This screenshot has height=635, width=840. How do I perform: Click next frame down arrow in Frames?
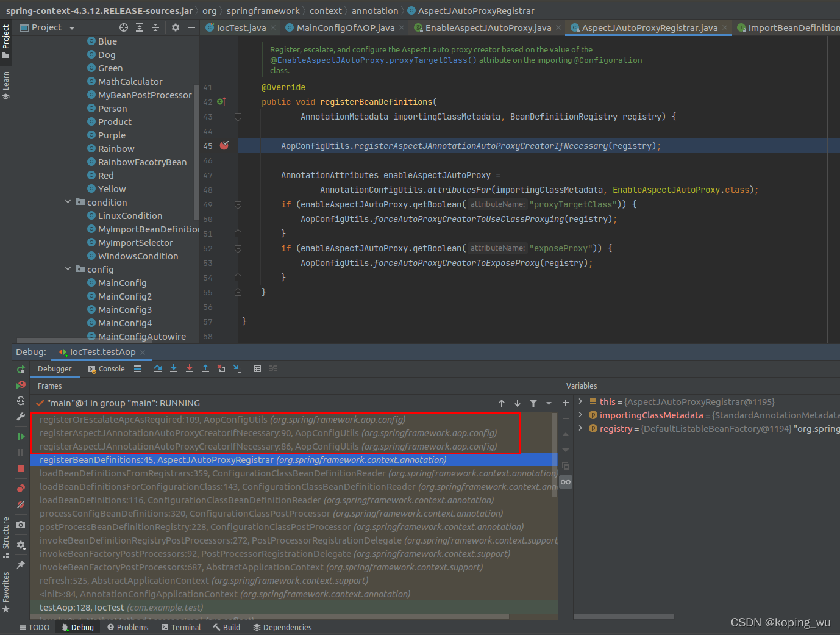click(x=518, y=403)
